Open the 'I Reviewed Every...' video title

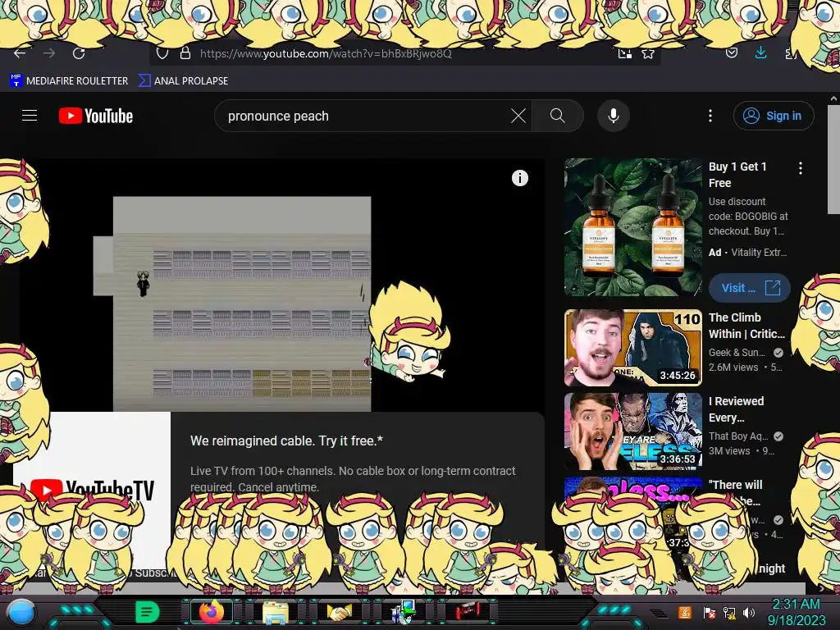pos(736,409)
